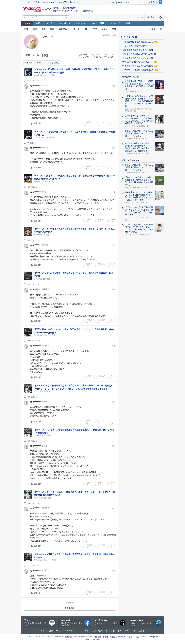The width and height of the screenshot is (185, 644).
Task: Select the ニュース tab under the profile
Action: pyautogui.click(x=29, y=63)
